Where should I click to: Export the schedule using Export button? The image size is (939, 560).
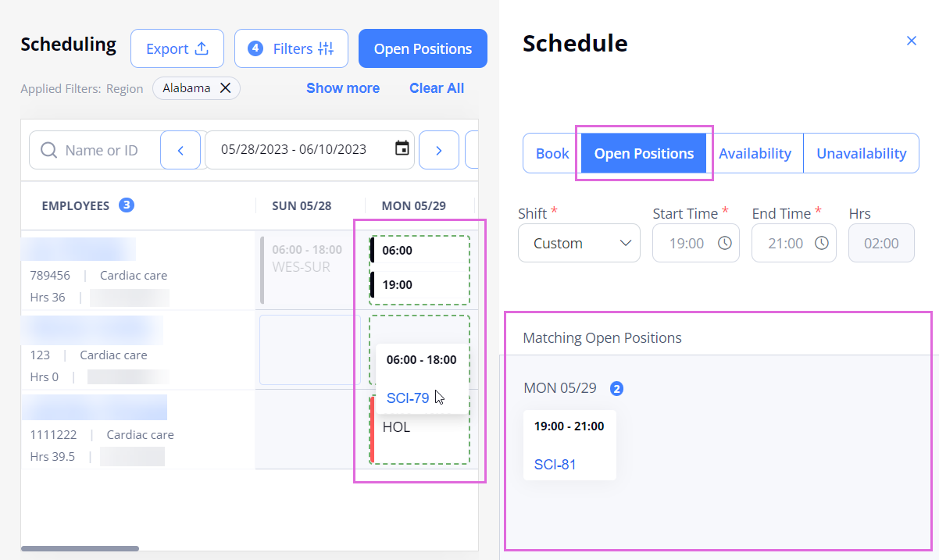click(177, 48)
